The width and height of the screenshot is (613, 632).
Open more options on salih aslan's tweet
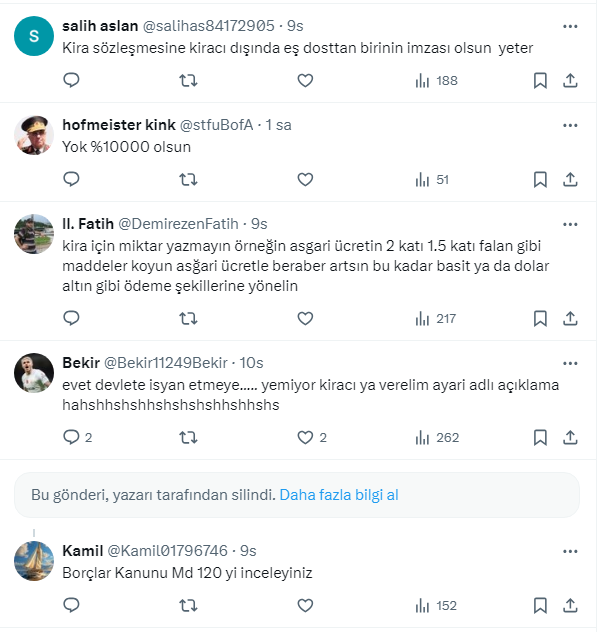pos(570,26)
